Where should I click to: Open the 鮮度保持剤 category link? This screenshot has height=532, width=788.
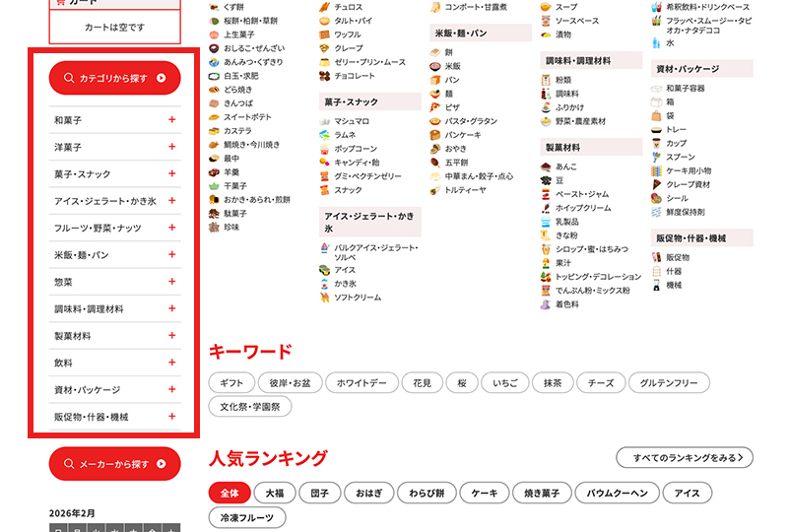pyautogui.click(x=686, y=212)
